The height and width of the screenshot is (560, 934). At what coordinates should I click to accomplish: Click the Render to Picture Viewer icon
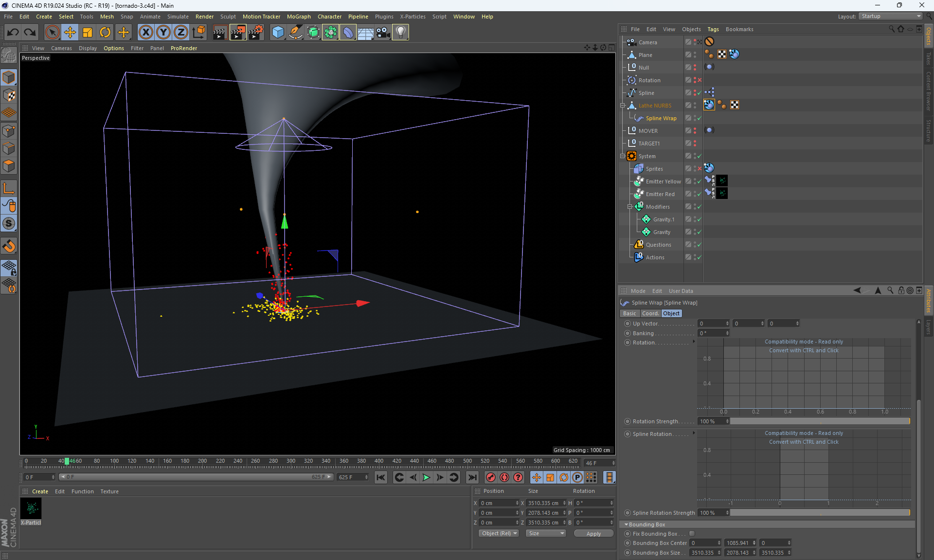click(x=238, y=33)
